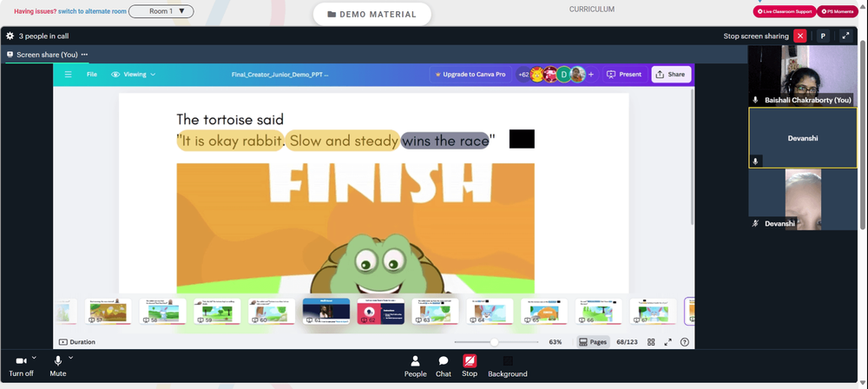This screenshot has height=389, width=868.
Task: Select Baishali Chakraborty video tile
Action: (x=803, y=76)
